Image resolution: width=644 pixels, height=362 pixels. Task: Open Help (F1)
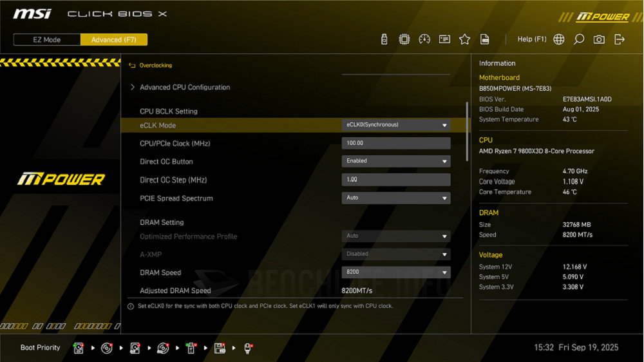532,39
